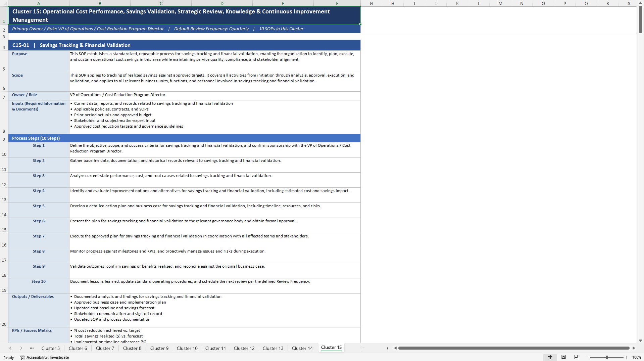Click the tab bar options dots

[x=387, y=348]
